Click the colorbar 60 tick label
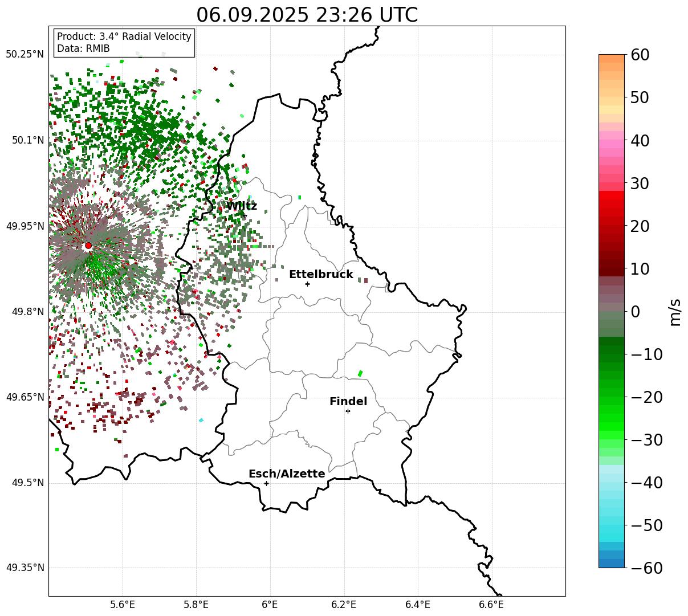Screen dimensions: 688x616 pyautogui.click(x=639, y=55)
